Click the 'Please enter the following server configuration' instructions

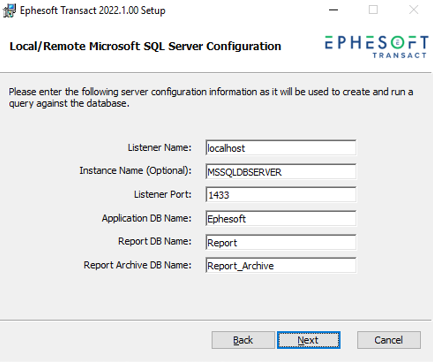click(211, 97)
